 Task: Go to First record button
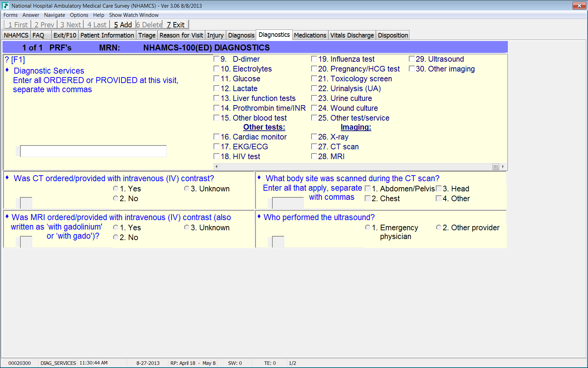tap(18, 25)
